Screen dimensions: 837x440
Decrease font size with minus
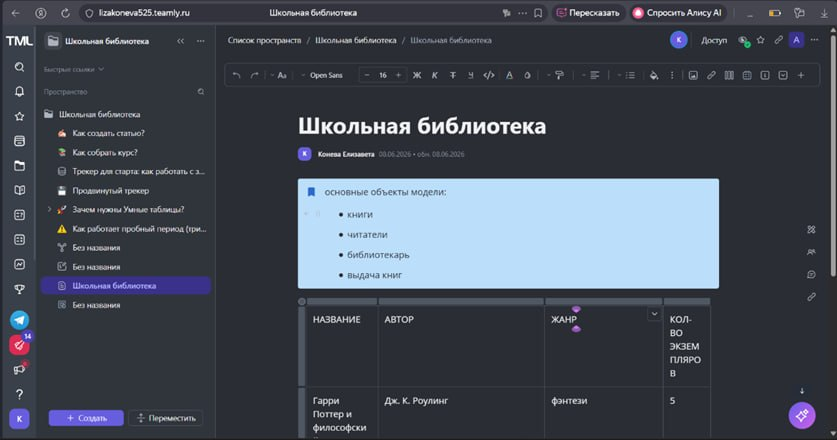[367, 75]
